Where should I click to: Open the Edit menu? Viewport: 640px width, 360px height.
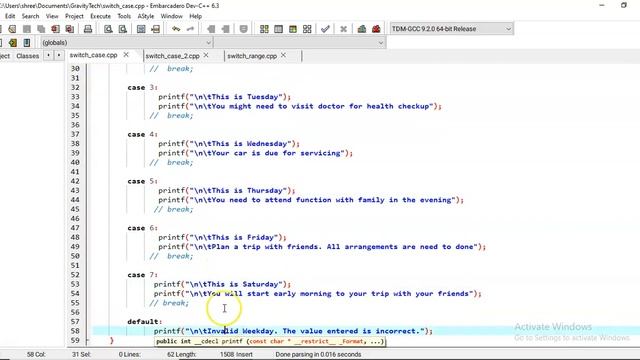10,16
